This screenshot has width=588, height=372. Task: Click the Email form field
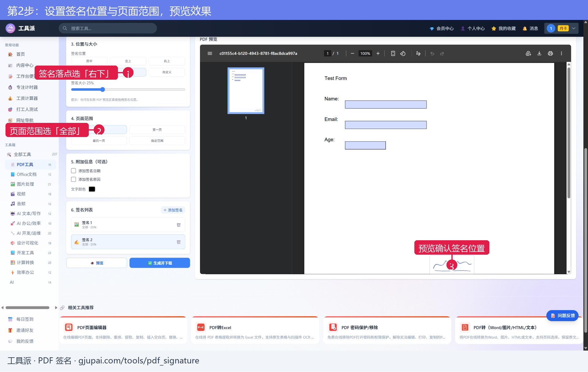(386, 125)
